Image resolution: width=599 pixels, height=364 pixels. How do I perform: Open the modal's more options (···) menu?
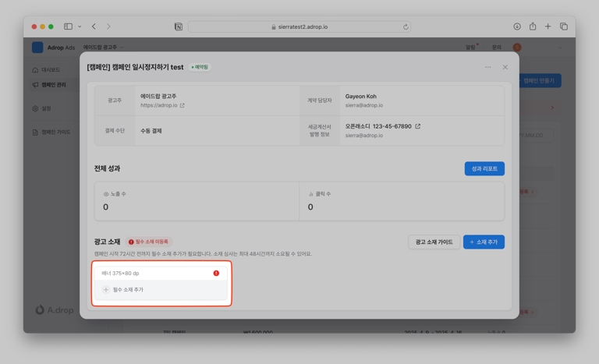pos(488,67)
